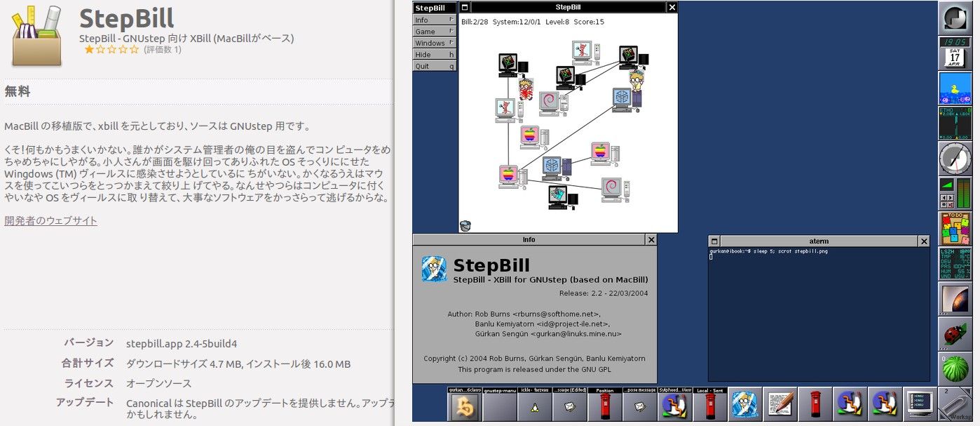Image resolution: width=980 pixels, height=426 pixels.
Task: Open the ETH0 network monitor dockapp
Action: tap(955, 123)
